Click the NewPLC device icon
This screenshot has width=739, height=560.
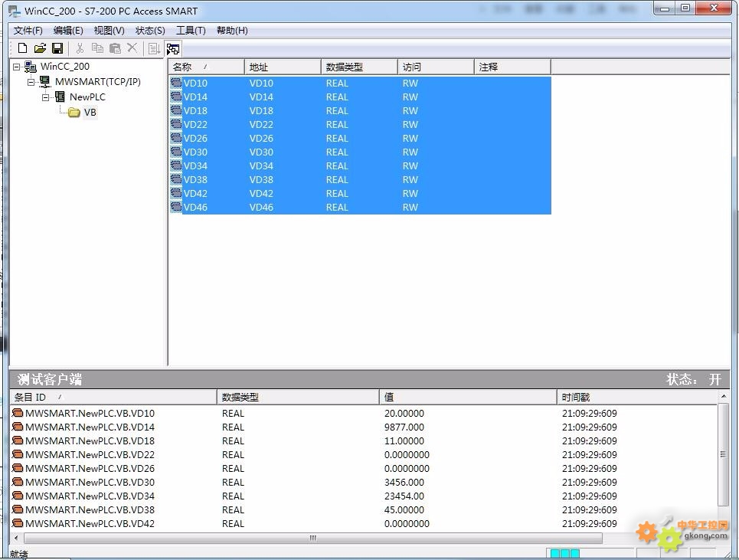[60, 97]
